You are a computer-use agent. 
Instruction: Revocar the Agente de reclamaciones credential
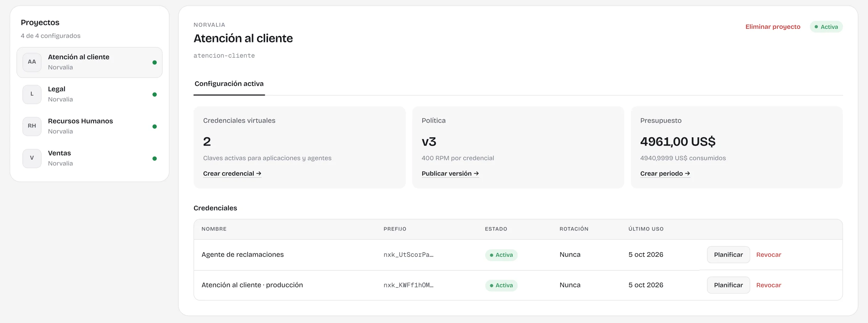click(x=768, y=255)
